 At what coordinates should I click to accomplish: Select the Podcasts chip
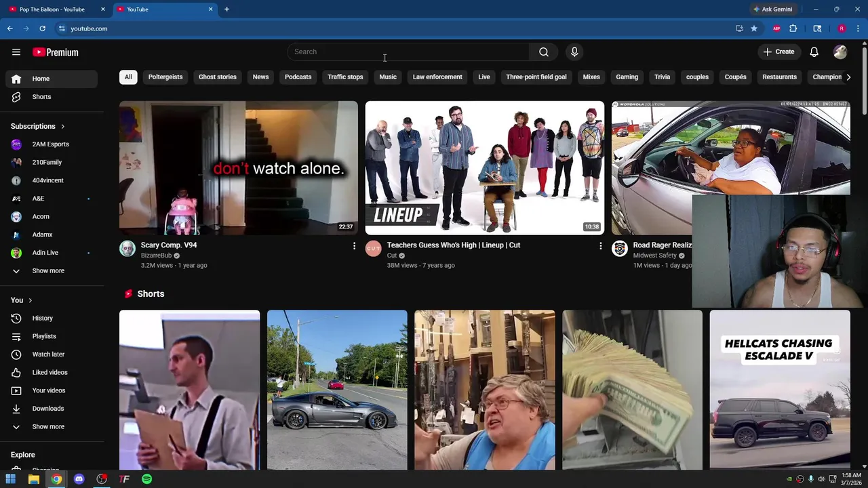click(x=298, y=77)
